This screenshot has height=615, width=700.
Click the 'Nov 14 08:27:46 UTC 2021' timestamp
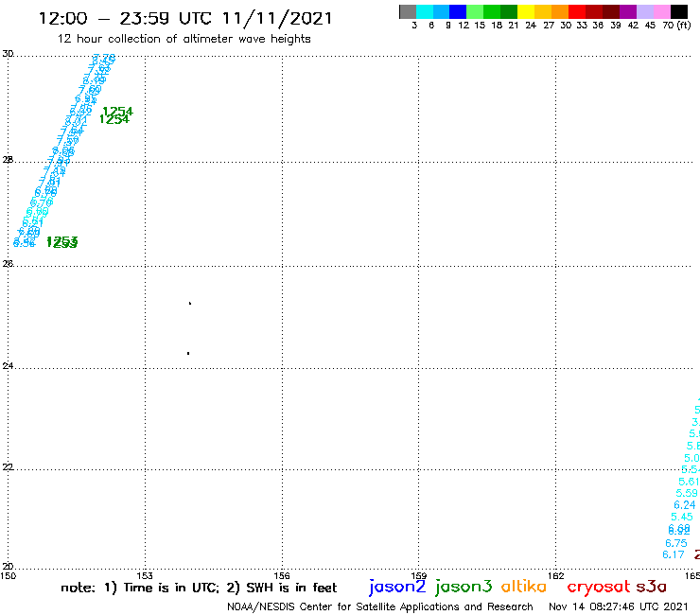point(619,606)
